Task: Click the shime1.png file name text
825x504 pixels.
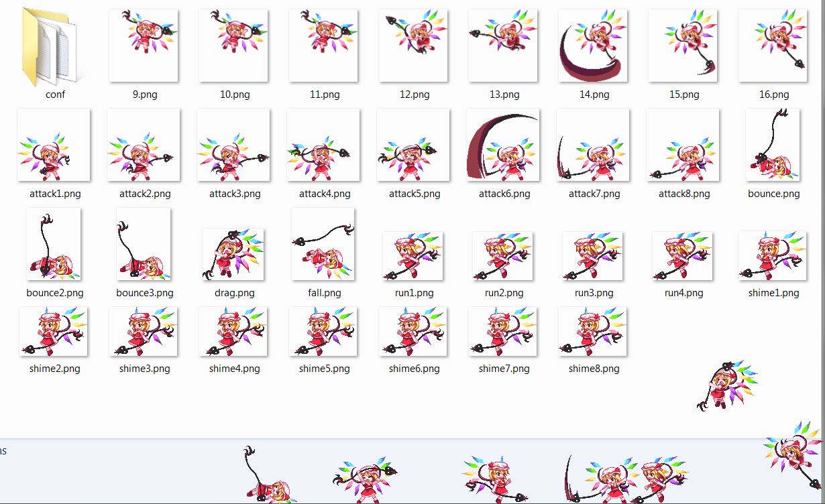Action: point(774,293)
